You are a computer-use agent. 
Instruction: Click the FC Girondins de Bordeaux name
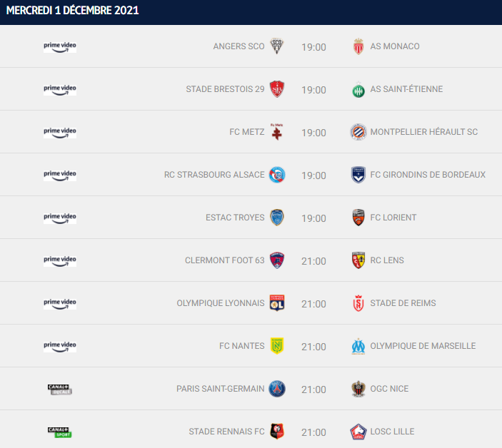pos(428,175)
